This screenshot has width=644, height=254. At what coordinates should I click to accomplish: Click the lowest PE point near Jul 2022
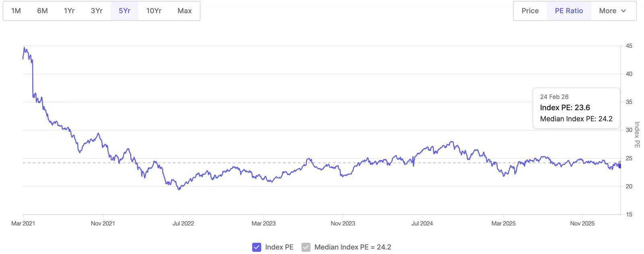point(179,189)
